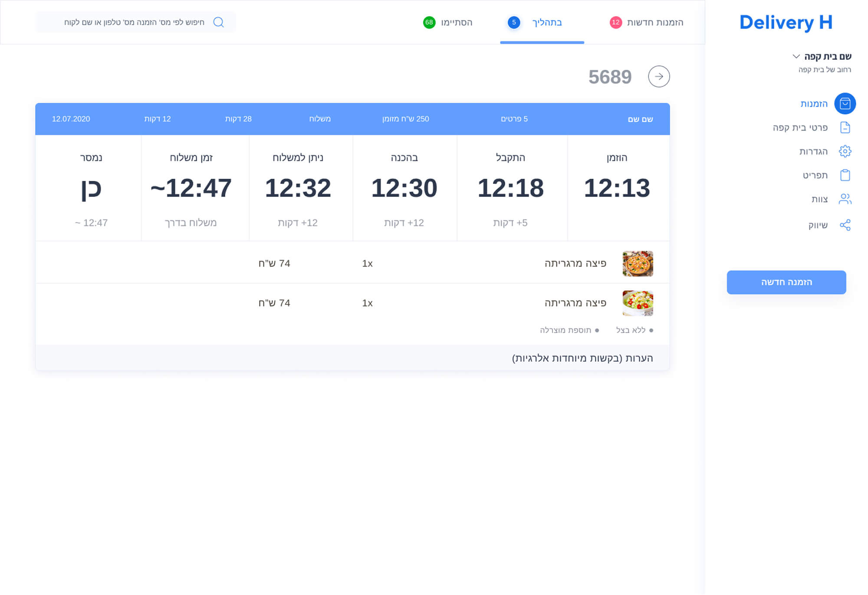
Task: Open the finished orders tab
Action: [456, 23]
